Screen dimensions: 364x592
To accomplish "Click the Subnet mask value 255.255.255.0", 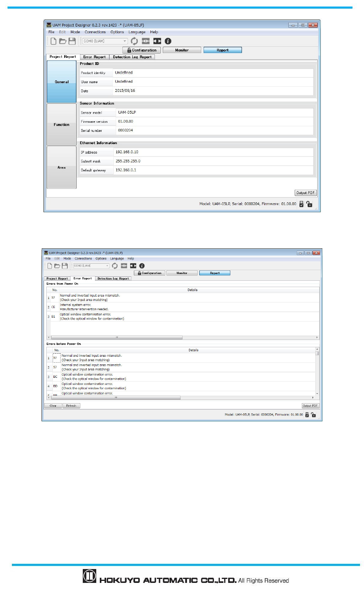I will [128, 161].
